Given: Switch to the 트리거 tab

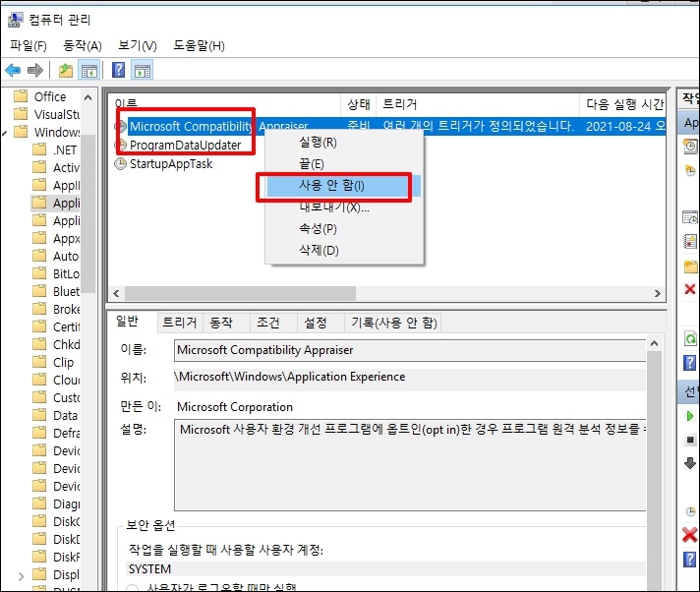Looking at the screenshot, I should [x=180, y=323].
